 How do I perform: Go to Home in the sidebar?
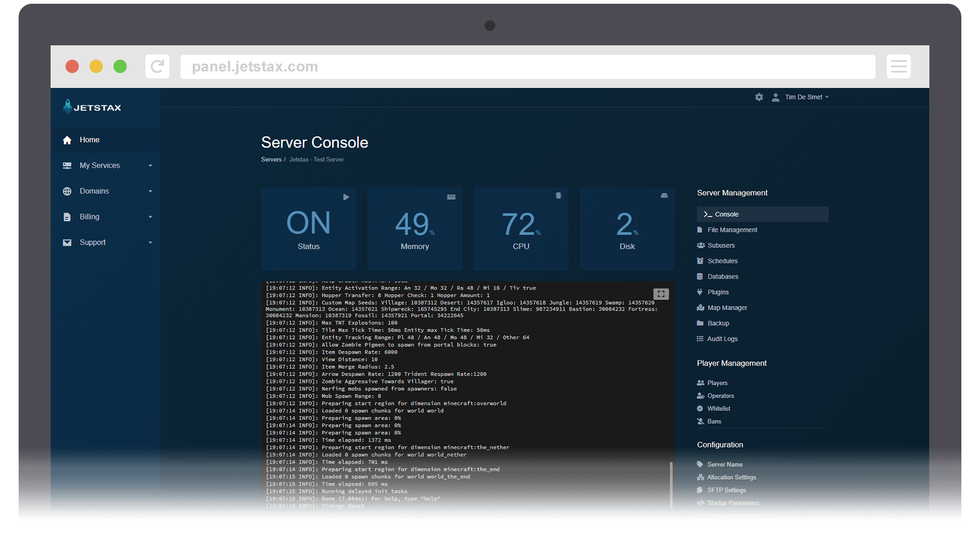(105, 140)
